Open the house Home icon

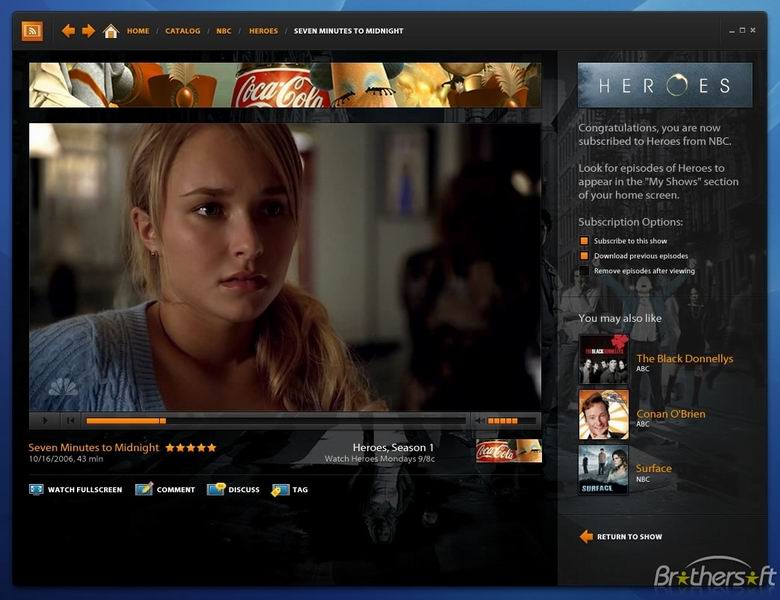coord(110,31)
